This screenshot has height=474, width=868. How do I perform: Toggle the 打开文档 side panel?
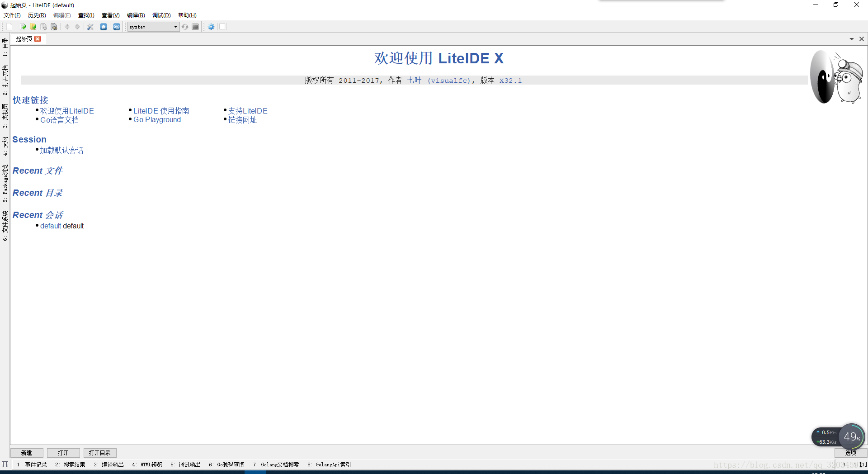point(5,80)
